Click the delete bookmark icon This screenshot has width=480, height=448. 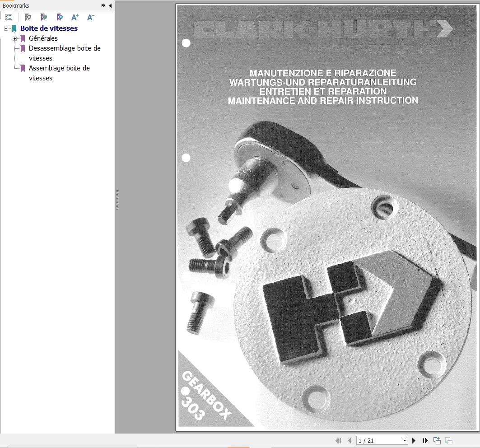pos(28,17)
